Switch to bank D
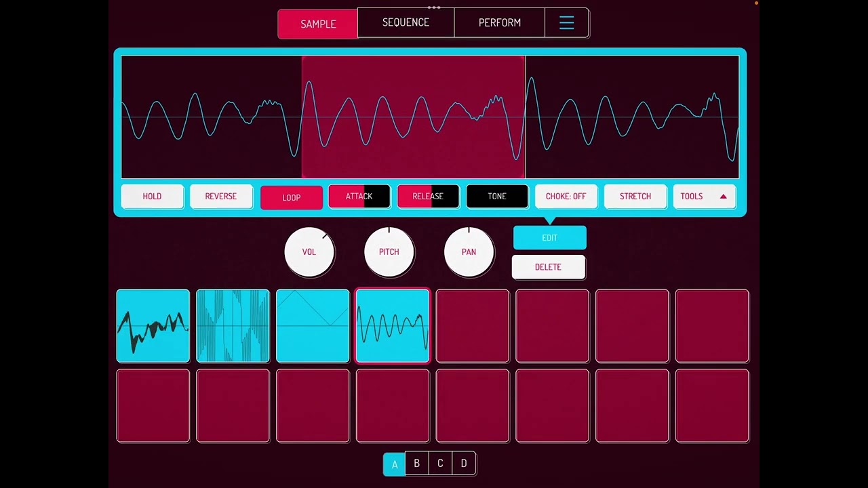Image resolution: width=868 pixels, height=488 pixels. [x=464, y=464]
